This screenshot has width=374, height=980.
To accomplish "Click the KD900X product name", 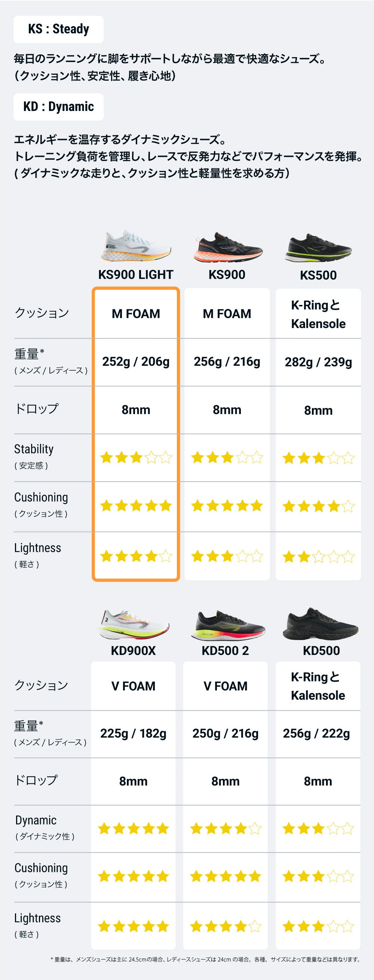I will (x=133, y=650).
